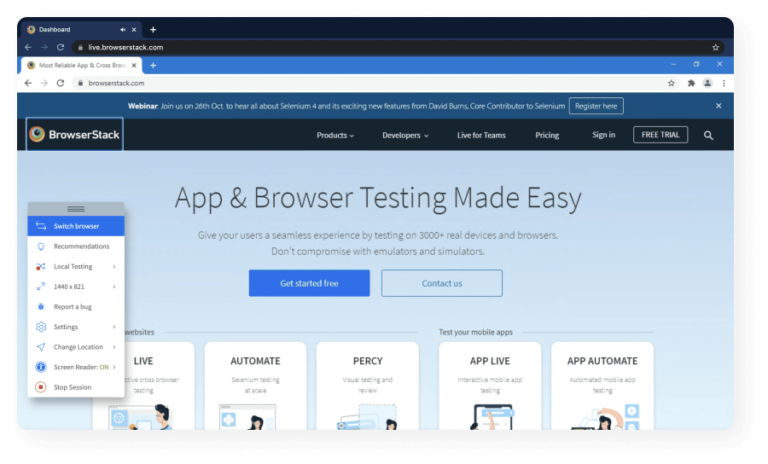Reload the inner browser page
The height and width of the screenshot is (464, 768).
(x=61, y=83)
